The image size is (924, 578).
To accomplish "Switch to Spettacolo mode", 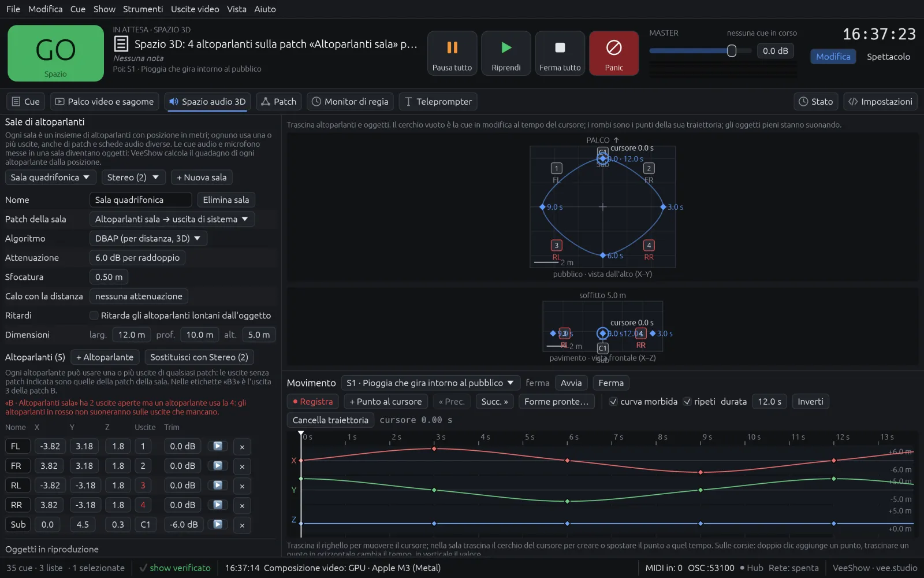I will pos(888,57).
